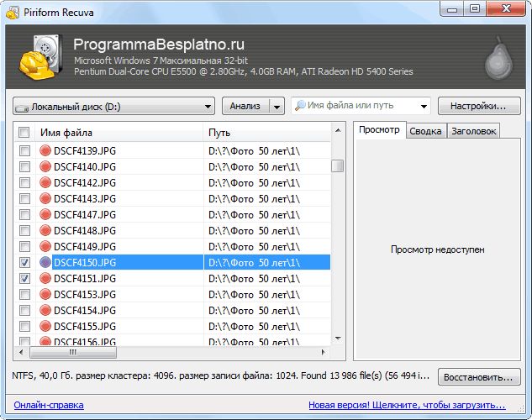Check the box for DSCF4154.JPG
532x420 pixels.
click(x=24, y=310)
